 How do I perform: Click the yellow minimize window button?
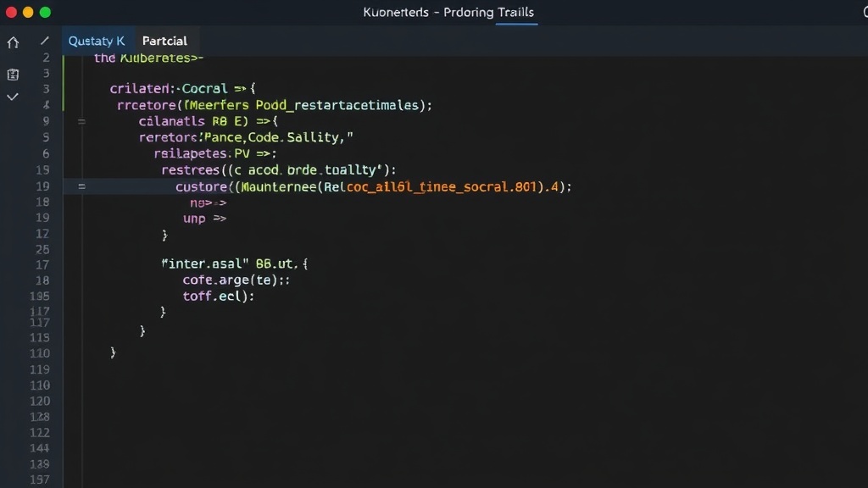click(28, 12)
